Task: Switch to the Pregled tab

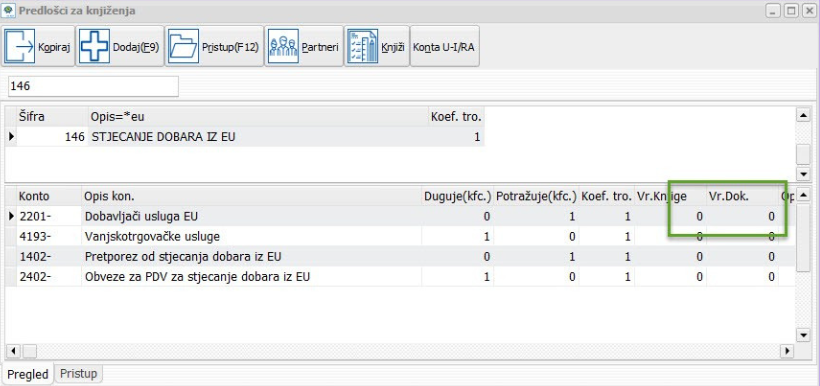Action: pos(28,374)
